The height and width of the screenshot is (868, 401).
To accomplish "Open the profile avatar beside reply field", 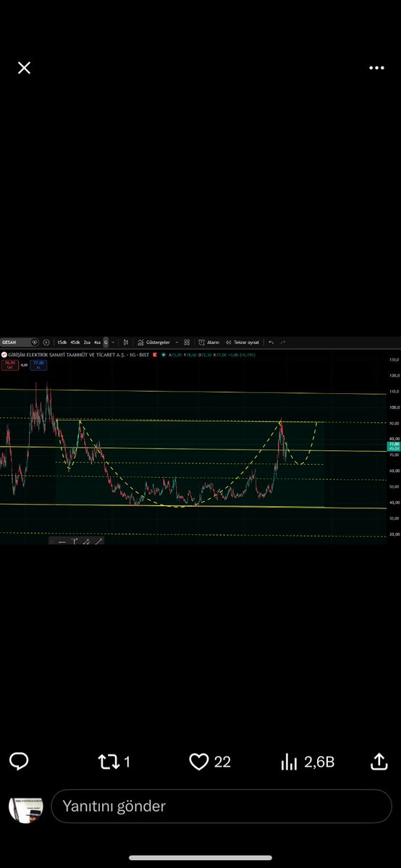I will pos(25,806).
